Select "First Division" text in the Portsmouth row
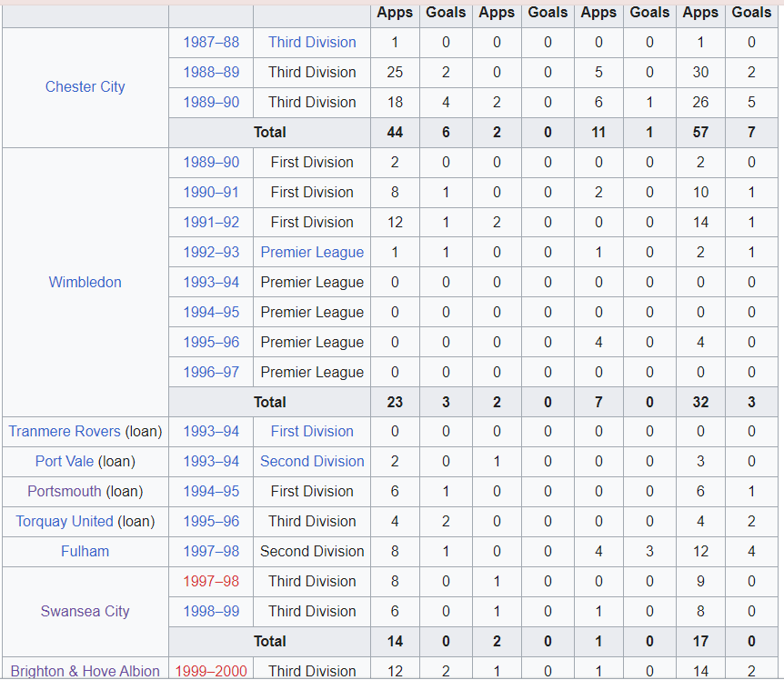 [x=312, y=491]
